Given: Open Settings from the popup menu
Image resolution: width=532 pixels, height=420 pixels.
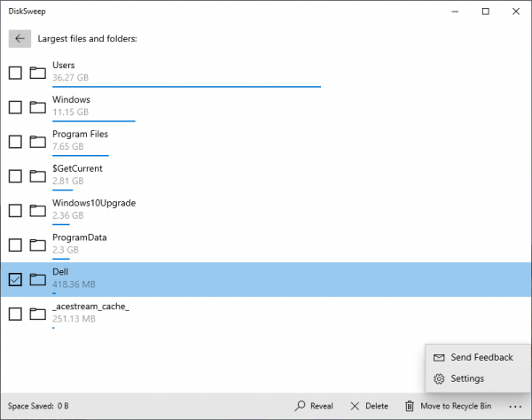Looking at the screenshot, I should (478, 378).
